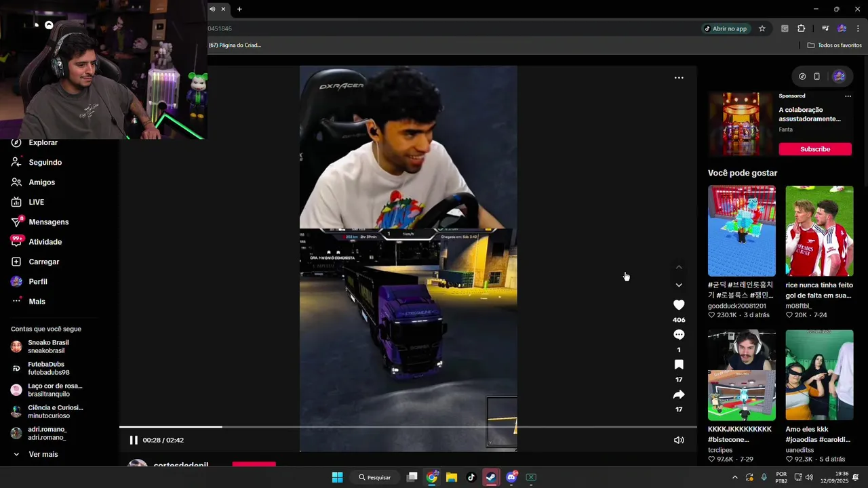The image size is (868, 488).
Task: Open Chrome media controls icon
Action: (825, 28)
